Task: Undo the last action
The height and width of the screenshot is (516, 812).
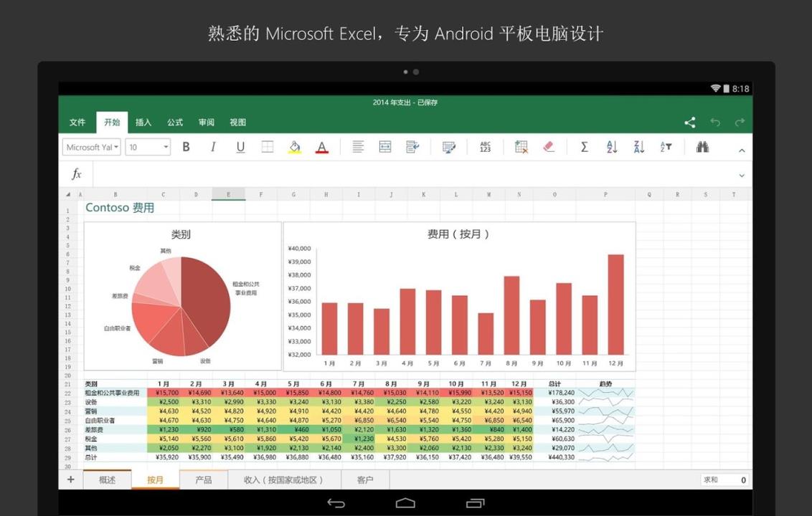Action: [x=714, y=122]
